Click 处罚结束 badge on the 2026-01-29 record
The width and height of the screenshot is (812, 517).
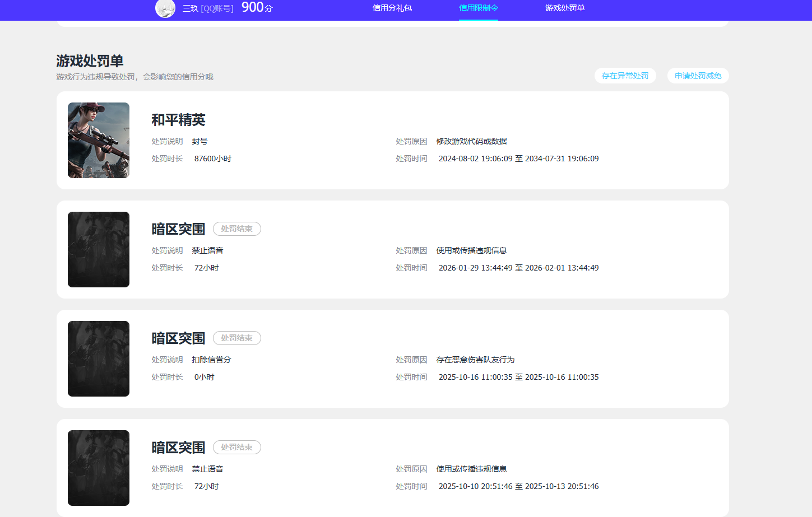236,229
